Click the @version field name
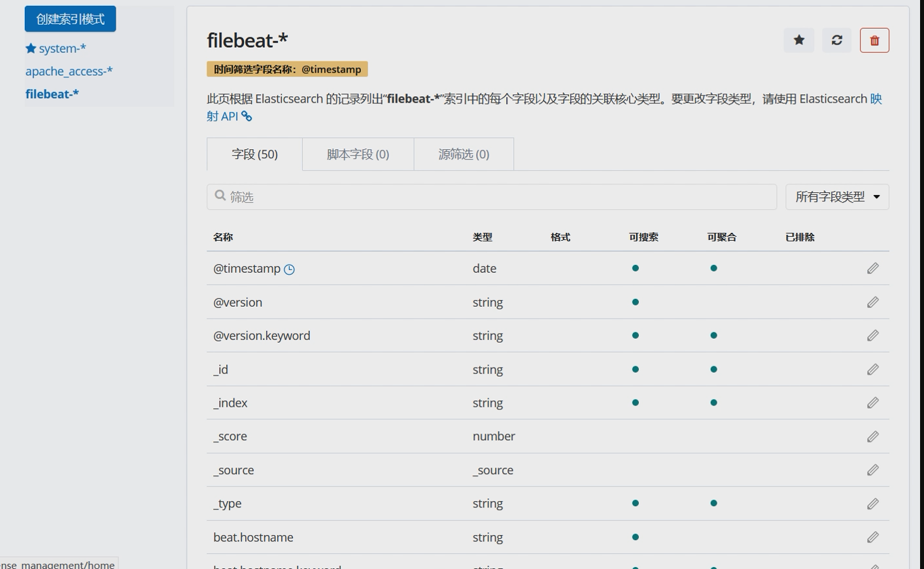The height and width of the screenshot is (569, 924). coord(237,302)
